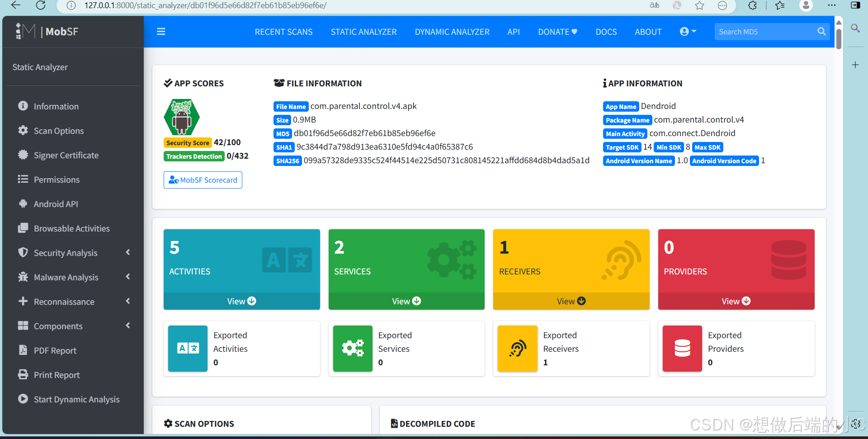Click the browser sidebar plus icon
Screen dimensions: 868x439
point(855,65)
